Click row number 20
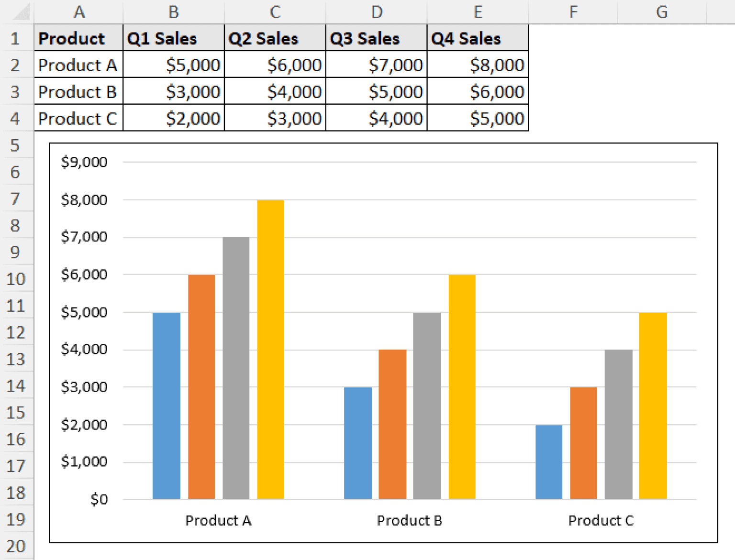735x560 pixels. coord(16,546)
